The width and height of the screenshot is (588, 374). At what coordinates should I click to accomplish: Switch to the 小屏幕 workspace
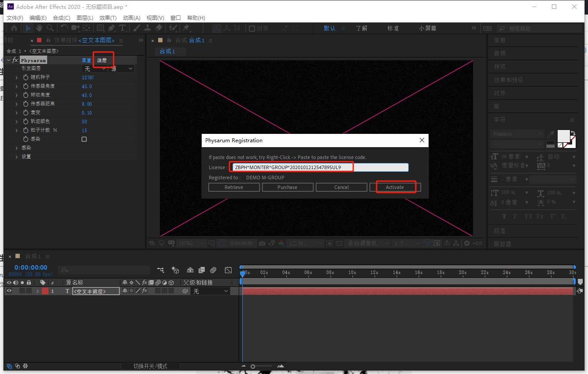(428, 28)
